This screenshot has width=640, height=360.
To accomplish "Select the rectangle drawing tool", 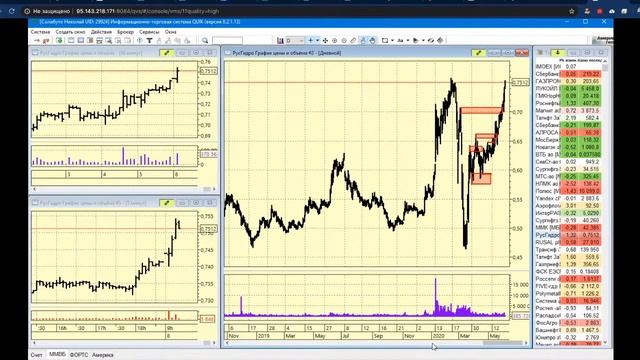I will click(x=384, y=40).
